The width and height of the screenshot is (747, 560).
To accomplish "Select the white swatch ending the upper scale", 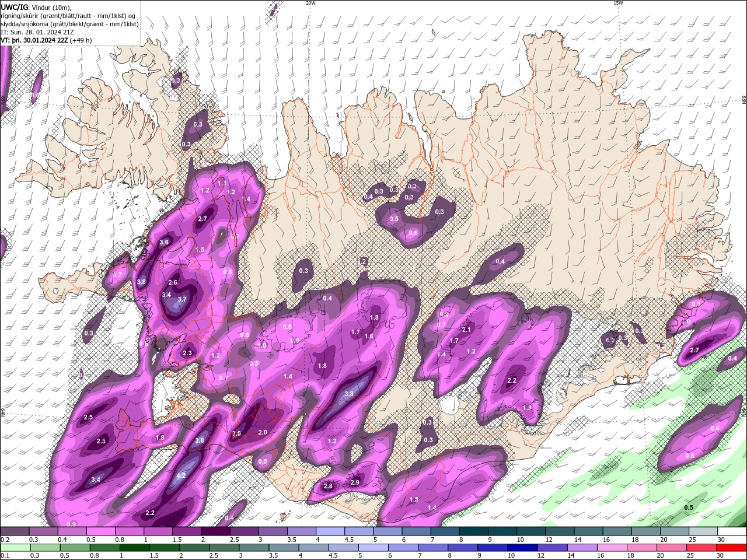I will pos(731,531).
